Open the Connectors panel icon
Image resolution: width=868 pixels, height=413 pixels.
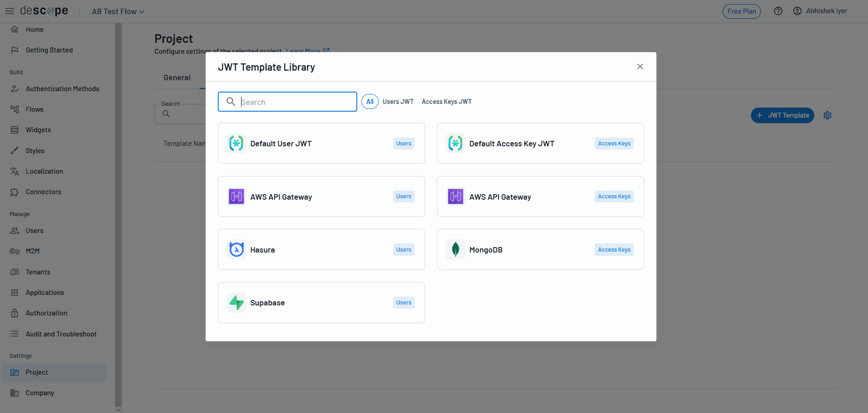pos(15,191)
